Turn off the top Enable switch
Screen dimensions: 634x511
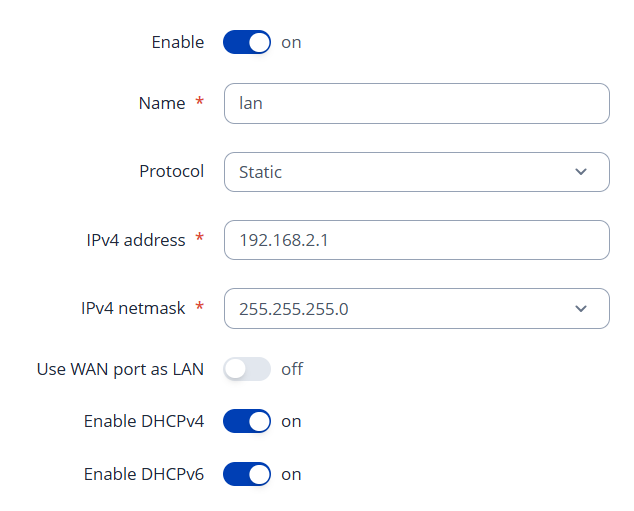(247, 42)
